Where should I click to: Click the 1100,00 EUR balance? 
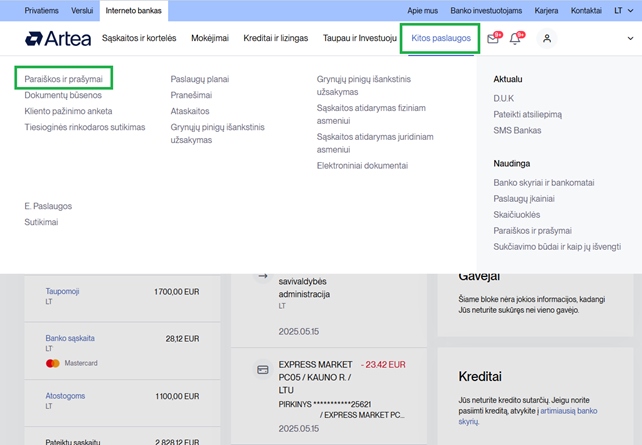(x=177, y=396)
